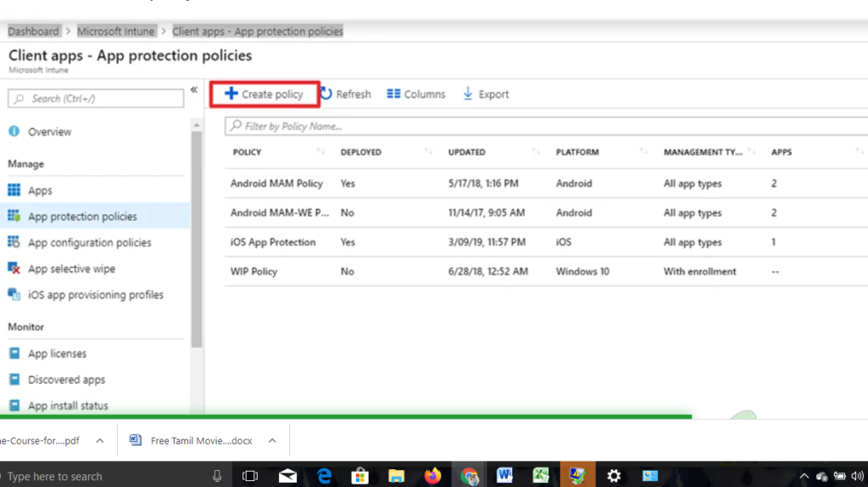Open the iOS App Protection policy
868x487 pixels.
click(x=273, y=242)
